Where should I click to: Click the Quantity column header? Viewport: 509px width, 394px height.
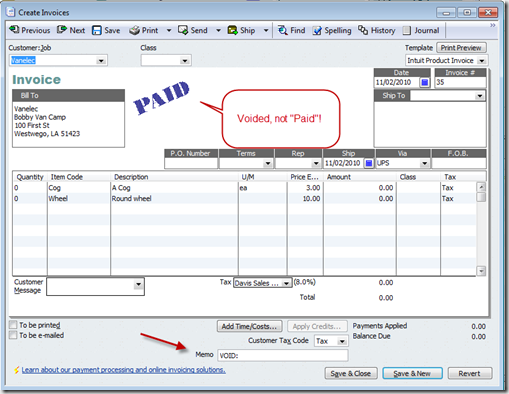[x=30, y=177]
